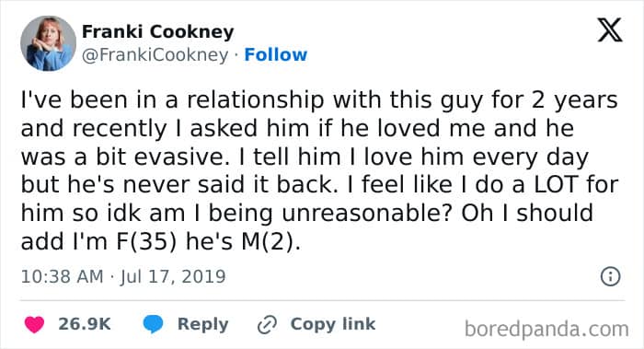Follow Franki Cookney using the Follow link
644x349 pixels.
click(x=276, y=54)
